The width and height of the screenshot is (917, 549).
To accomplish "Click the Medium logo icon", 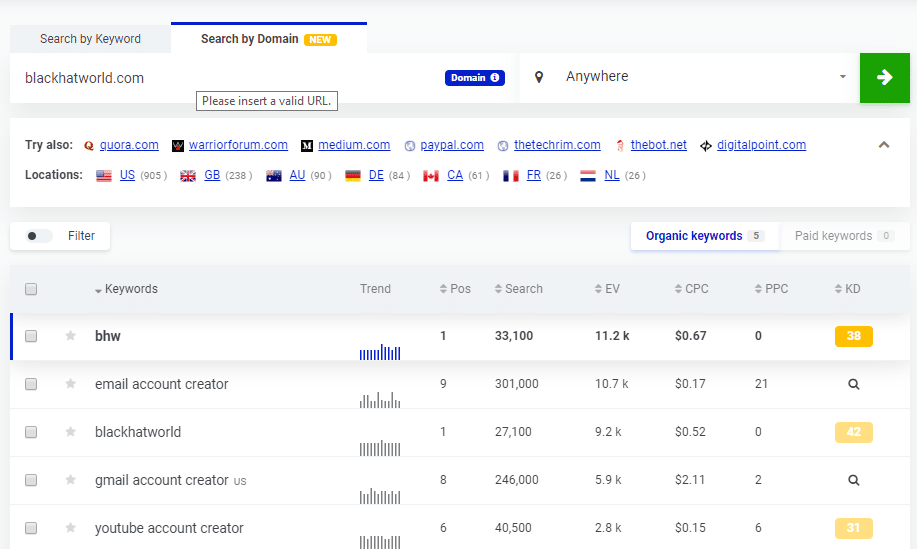I will tap(307, 146).
